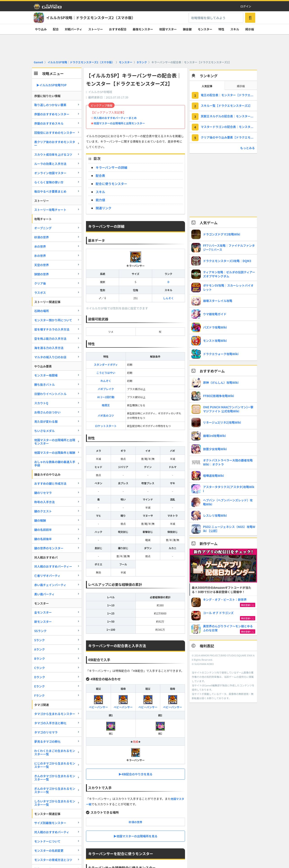Open 崩壊スターレイル攻略 game icon
289x868 pixels.
tap(196, 301)
